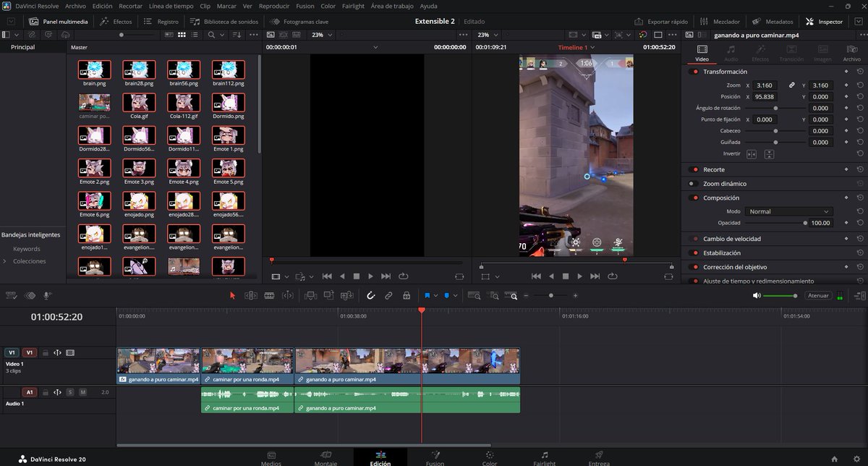This screenshot has height=466, width=868.
Task: Open Biblioteca de sonidos panel
Action: tap(225, 22)
